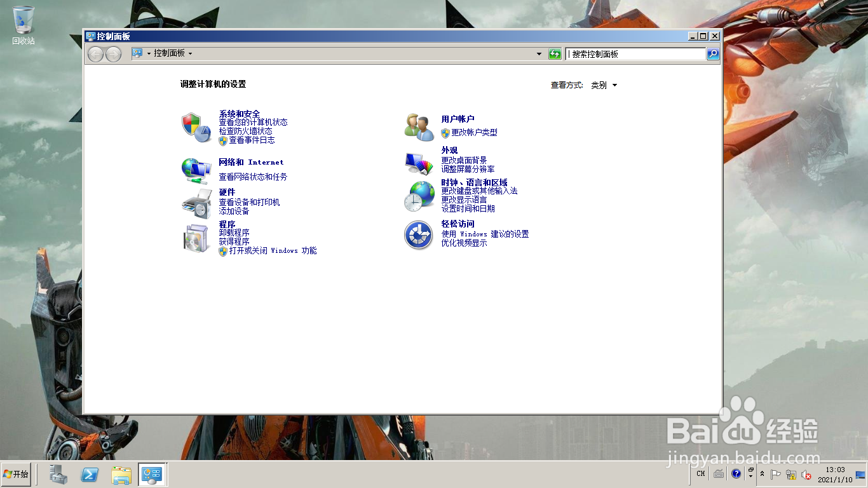
Task: Show hidden tray icons arrow
Action: (x=762, y=474)
